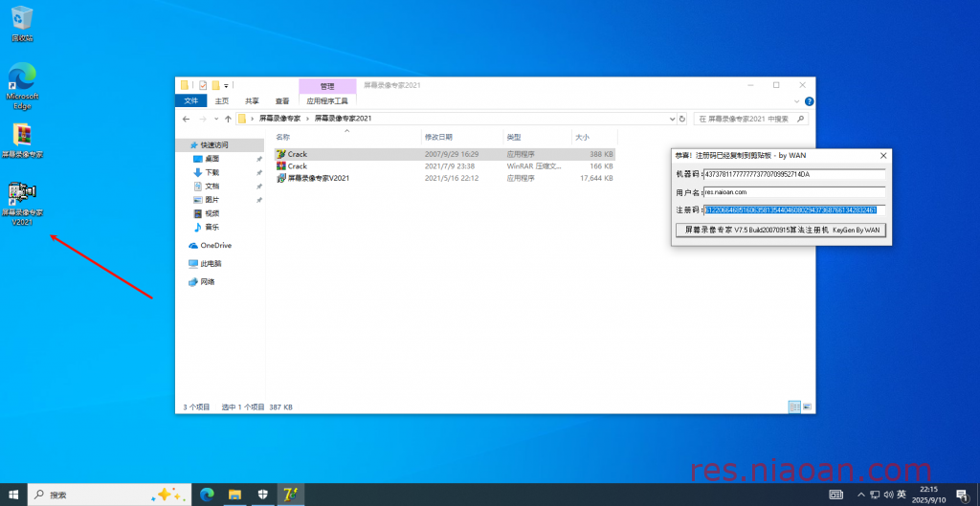This screenshot has height=506, width=980.
Task: Click the volume speaker tray icon
Action: (x=888, y=495)
